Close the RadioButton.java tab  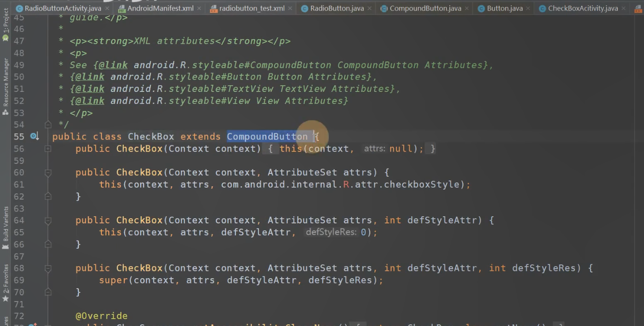pyautogui.click(x=371, y=9)
